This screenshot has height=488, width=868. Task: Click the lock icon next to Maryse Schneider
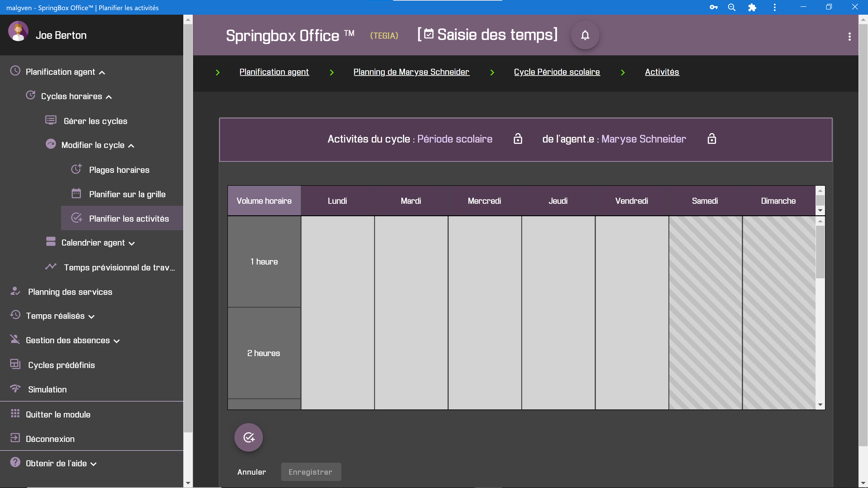click(712, 139)
